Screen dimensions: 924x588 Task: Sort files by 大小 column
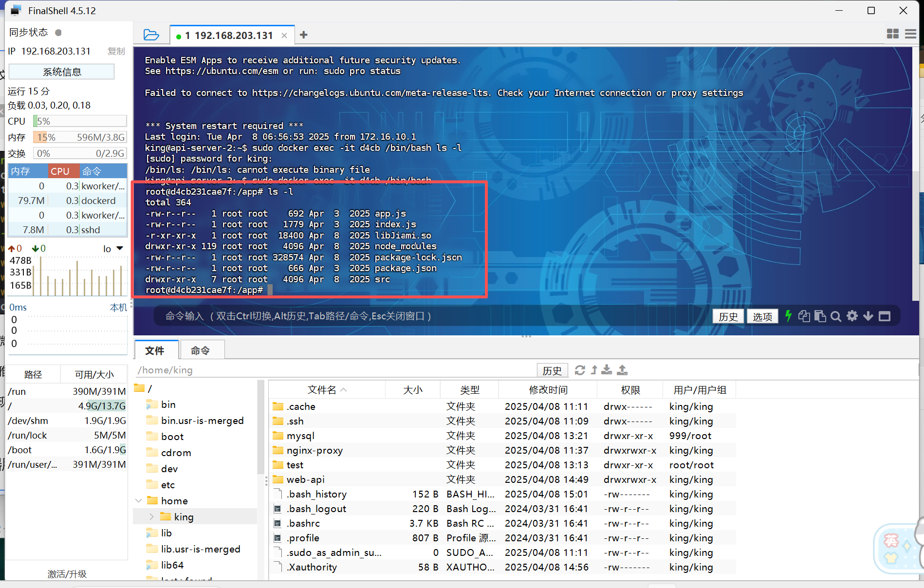pyautogui.click(x=413, y=390)
